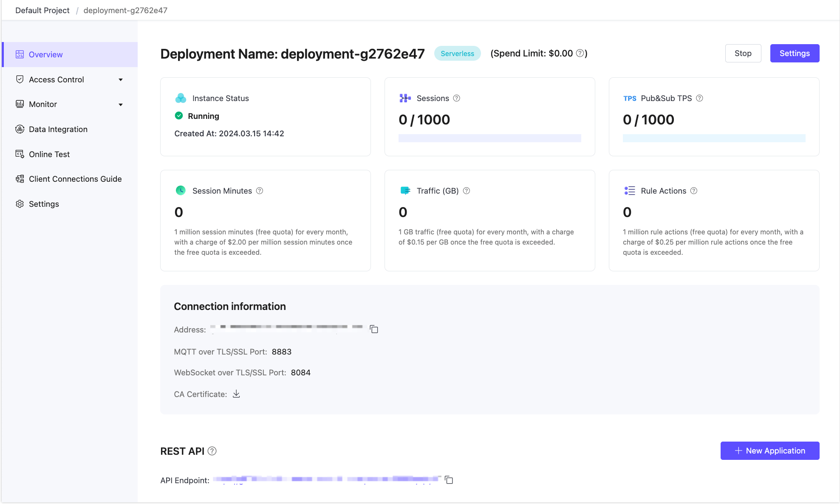Open the Overview sidebar item
The image size is (840, 504).
click(70, 54)
